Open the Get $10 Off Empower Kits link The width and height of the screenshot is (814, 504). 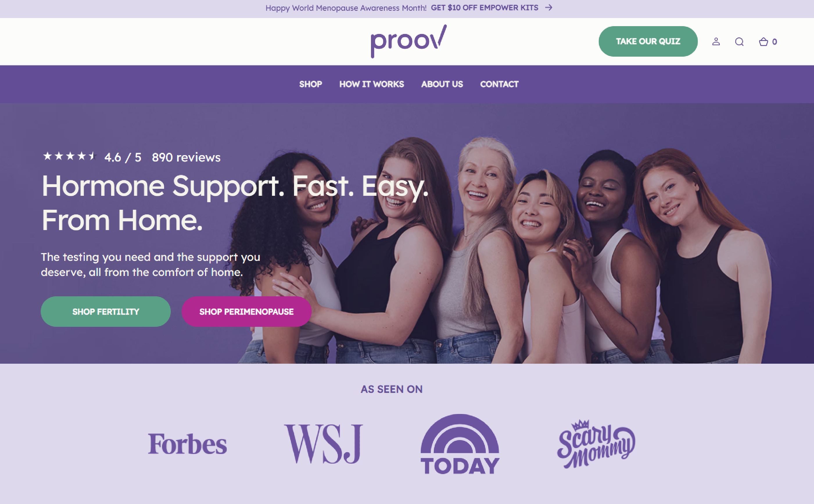pyautogui.click(x=485, y=8)
